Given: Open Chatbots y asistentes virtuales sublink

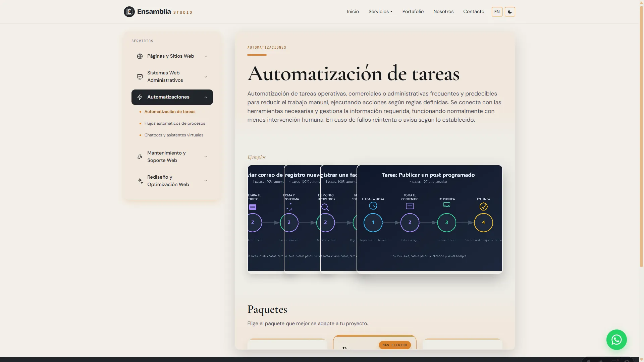Looking at the screenshot, I should click(174, 135).
